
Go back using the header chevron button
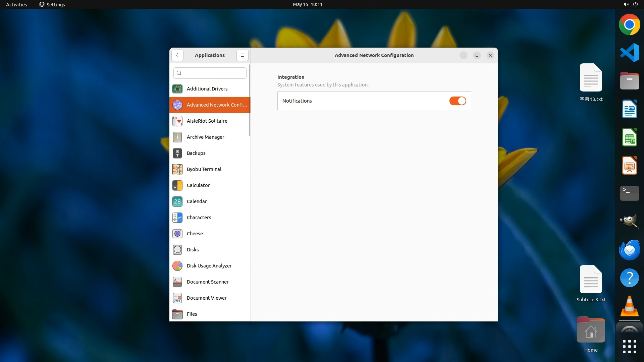[x=177, y=55]
